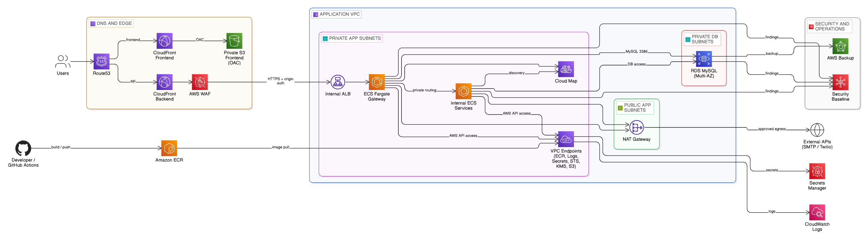Click the 'logs' edge label
The height and width of the screenshot is (238, 868).
771,211
